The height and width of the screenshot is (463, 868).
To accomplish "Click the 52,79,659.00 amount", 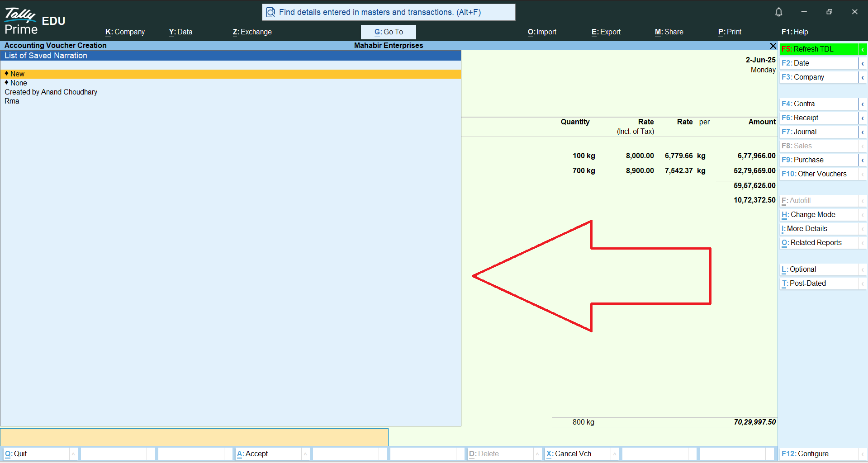I will (x=754, y=170).
